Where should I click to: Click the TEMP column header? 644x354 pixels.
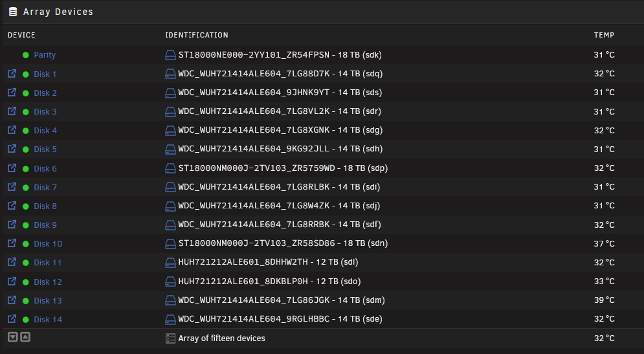tap(604, 35)
